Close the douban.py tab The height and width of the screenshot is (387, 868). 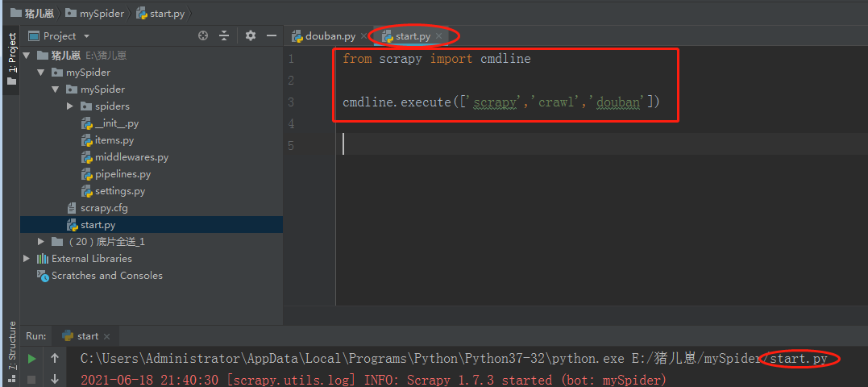point(363,36)
